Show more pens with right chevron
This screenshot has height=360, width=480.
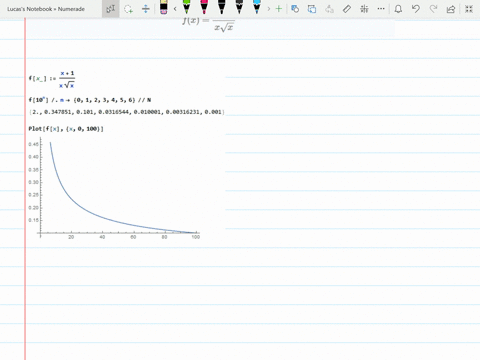[x=269, y=9]
